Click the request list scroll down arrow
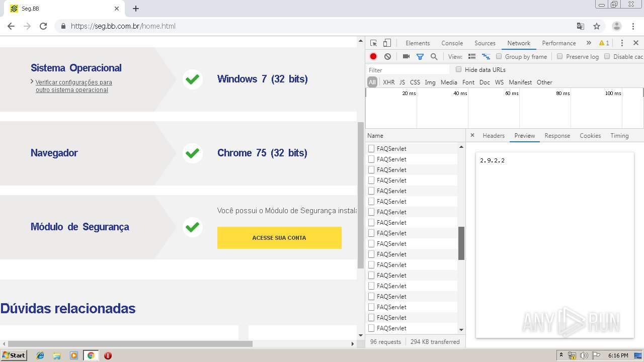The image size is (644, 362). point(461,330)
